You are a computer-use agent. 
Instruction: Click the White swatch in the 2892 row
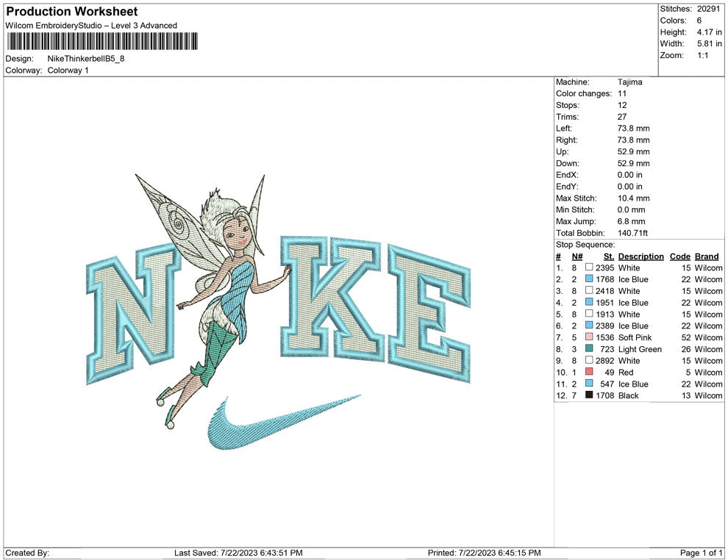click(x=589, y=360)
